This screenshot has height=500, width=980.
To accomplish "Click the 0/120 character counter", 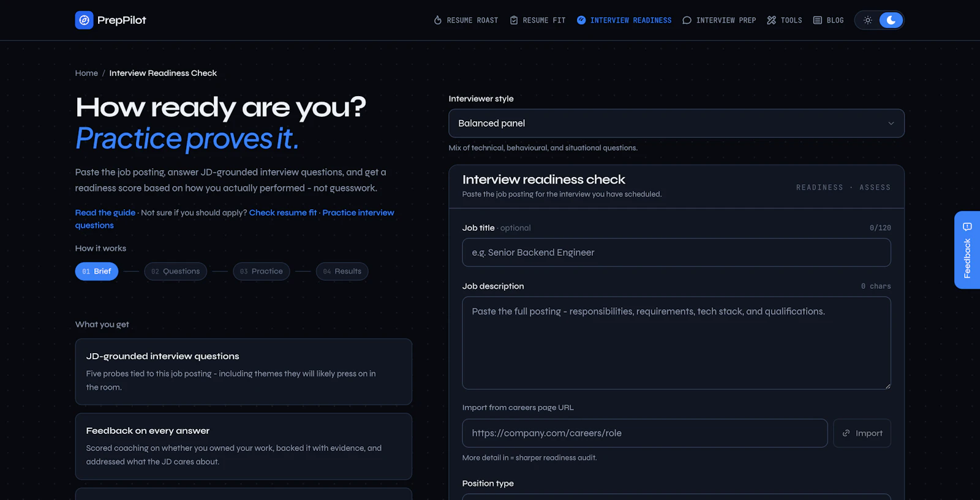I will [880, 228].
